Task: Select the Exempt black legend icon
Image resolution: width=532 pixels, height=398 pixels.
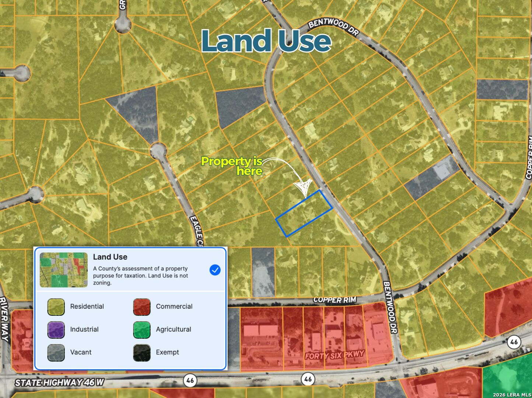Action: 141,352
